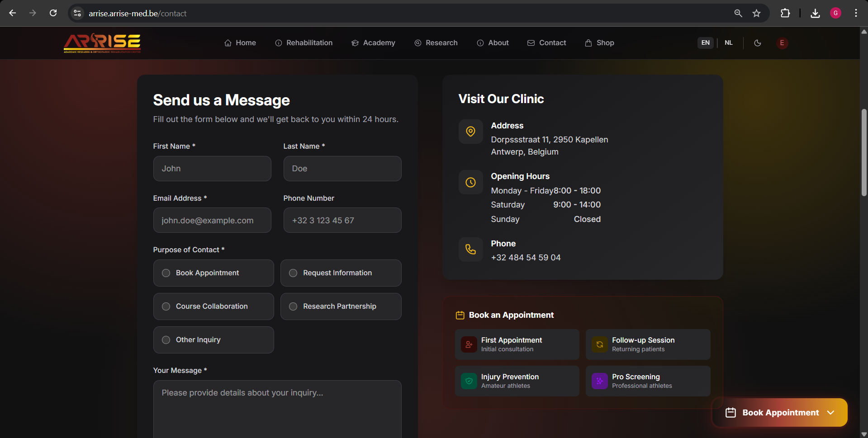Select Request Information radio option
Viewport: 868px width, 438px height.
coord(341,273)
